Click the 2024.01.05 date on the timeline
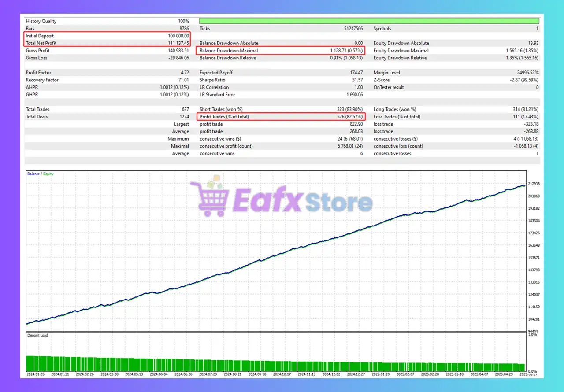Screen dimensions: 564x392 coord(35,374)
